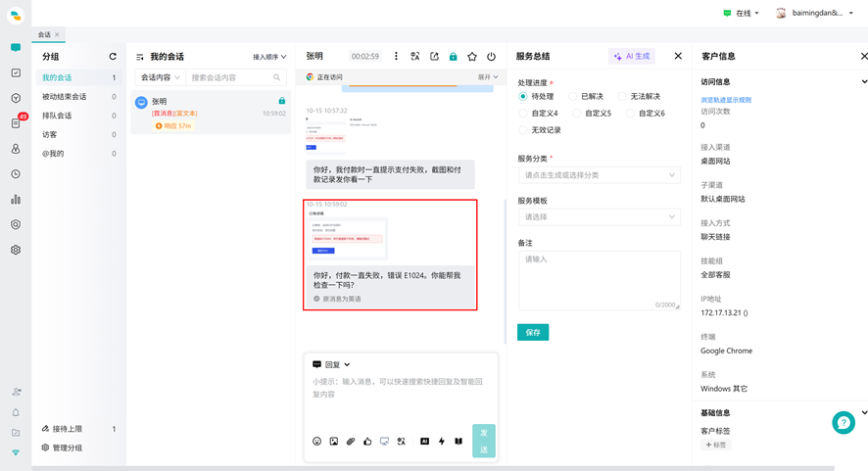Click the screen share monitor icon
This screenshot has width=868, height=471.
click(384, 441)
